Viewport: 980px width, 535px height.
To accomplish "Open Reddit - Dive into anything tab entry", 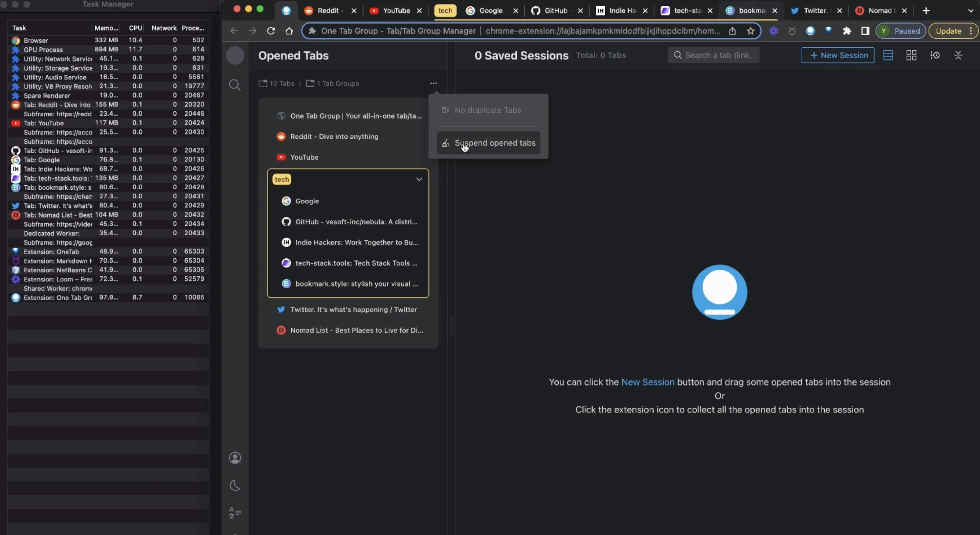I will tap(334, 136).
